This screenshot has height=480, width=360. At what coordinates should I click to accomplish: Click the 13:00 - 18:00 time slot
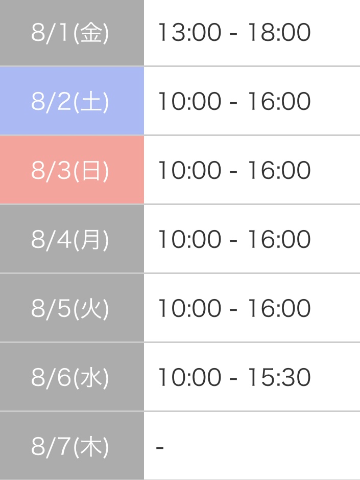(234, 33)
